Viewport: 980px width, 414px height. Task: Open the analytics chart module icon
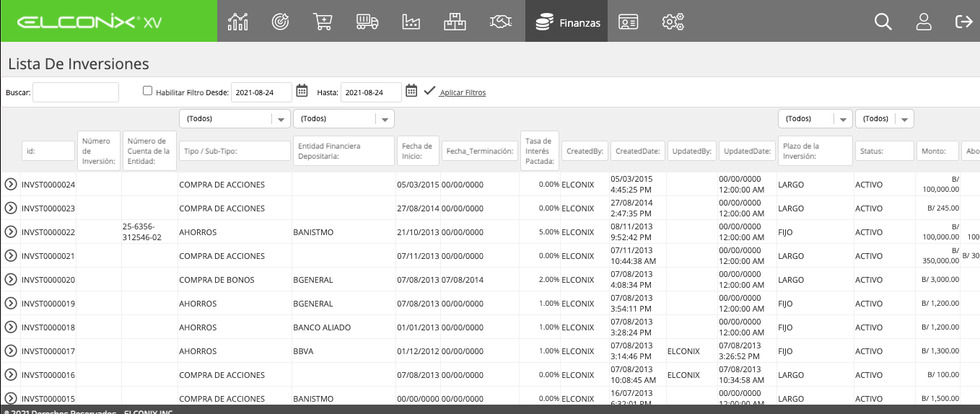[x=237, y=22]
